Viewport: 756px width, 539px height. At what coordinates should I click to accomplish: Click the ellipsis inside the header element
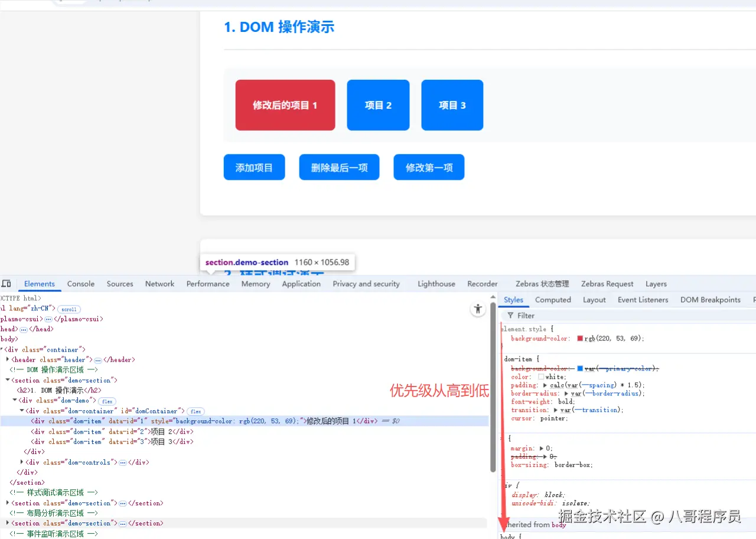98,360
